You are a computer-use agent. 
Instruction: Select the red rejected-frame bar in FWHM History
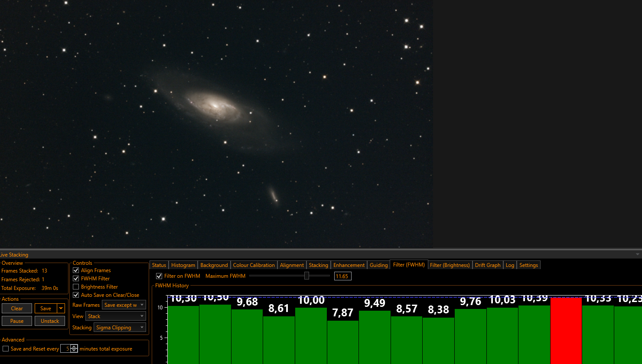(x=566, y=331)
